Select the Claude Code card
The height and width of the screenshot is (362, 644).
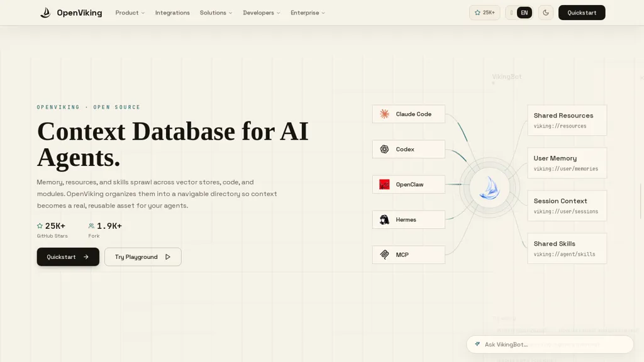coord(409,114)
